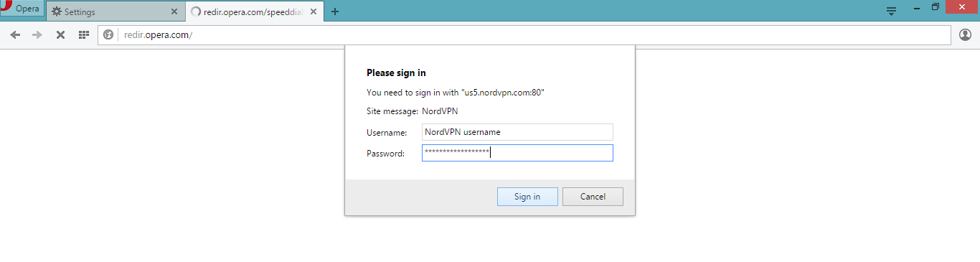Stop loading the page with X icon
980x262 pixels.
coord(60,34)
